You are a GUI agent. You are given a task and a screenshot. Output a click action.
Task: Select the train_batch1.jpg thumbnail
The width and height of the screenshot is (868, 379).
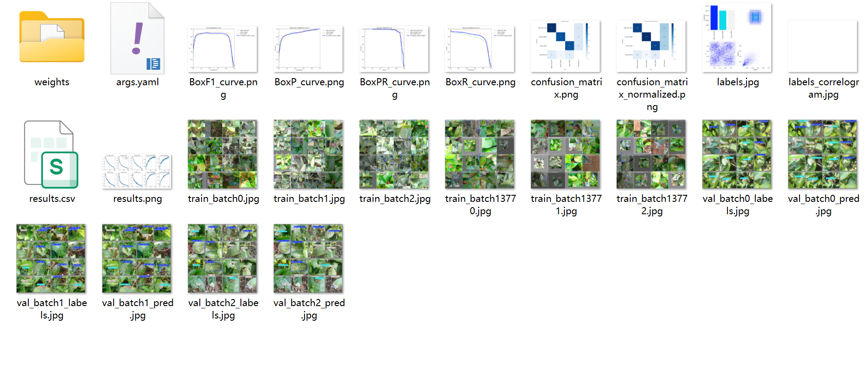(x=308, y=154)
